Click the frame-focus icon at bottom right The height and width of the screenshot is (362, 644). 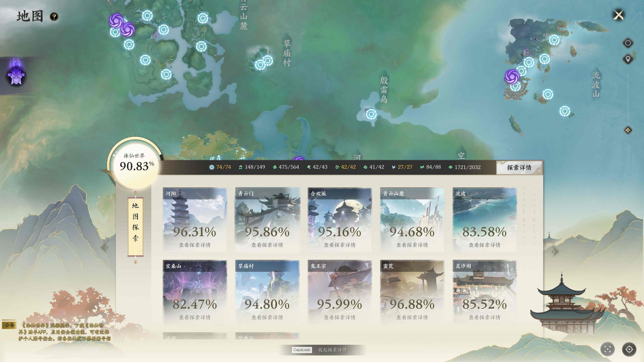click(x=607, y=349)
